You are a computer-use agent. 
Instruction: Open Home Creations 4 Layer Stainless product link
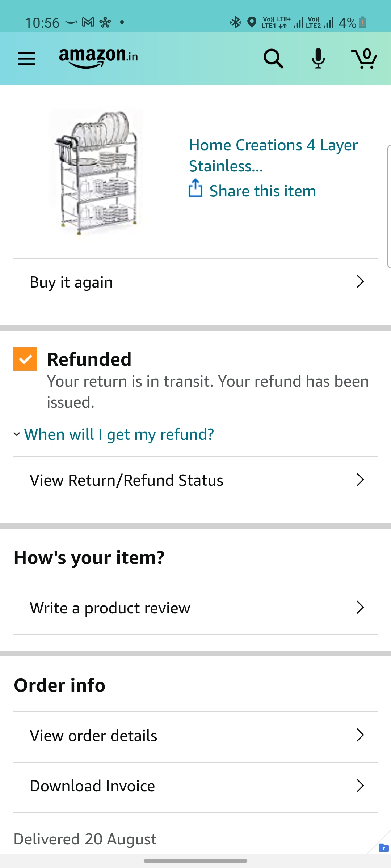273,156
